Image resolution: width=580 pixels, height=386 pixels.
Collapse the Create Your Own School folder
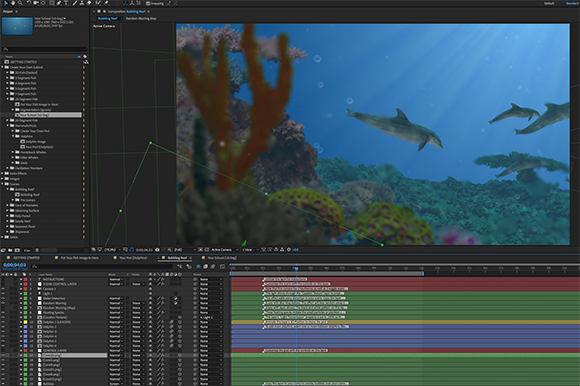[x=3, y=67]
